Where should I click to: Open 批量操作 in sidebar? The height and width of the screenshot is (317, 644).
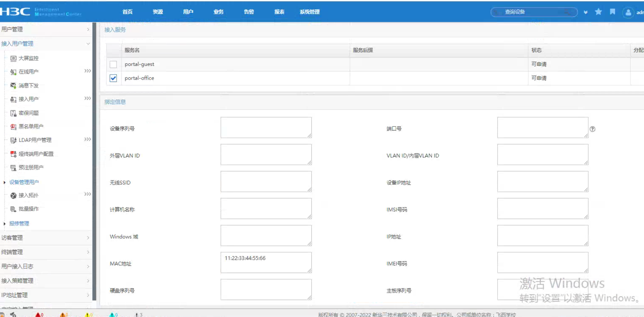pyautogui.click(x=28, y=209)
